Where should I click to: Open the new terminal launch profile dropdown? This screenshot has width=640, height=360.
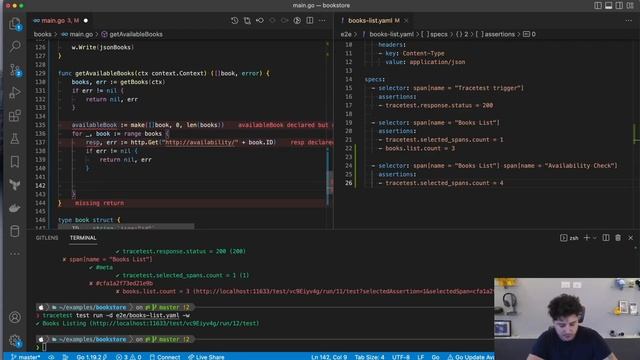(x=594, y=238)
